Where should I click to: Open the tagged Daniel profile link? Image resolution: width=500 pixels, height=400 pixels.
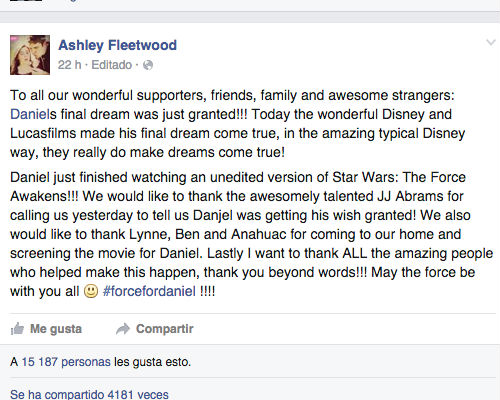29,114
